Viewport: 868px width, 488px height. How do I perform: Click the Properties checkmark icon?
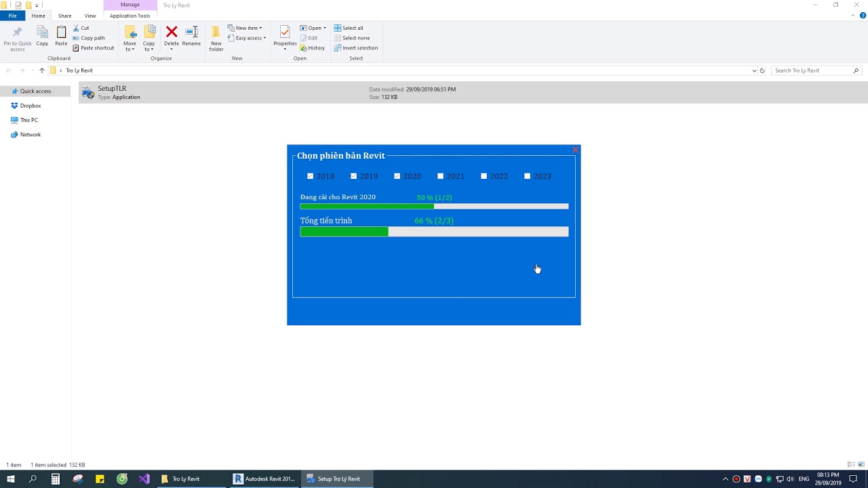[x=285, y=32]
